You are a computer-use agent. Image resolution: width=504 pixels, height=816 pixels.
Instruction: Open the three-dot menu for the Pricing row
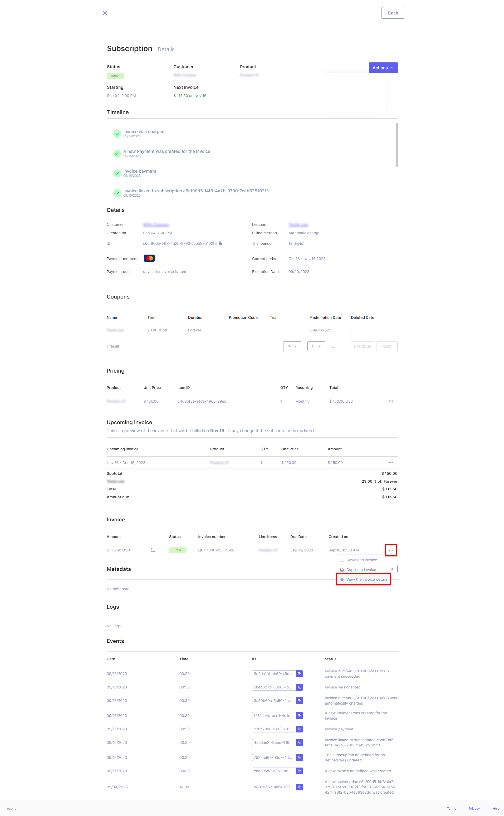coord(391,401)
